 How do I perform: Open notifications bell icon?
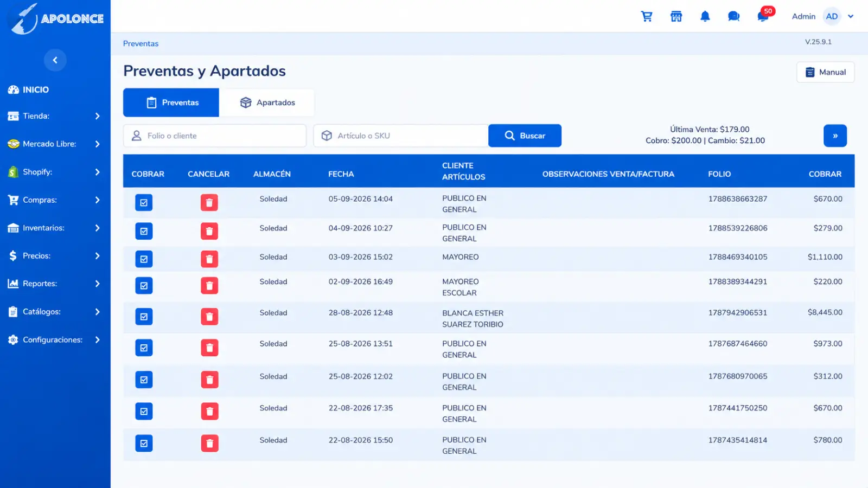[705, 16]
